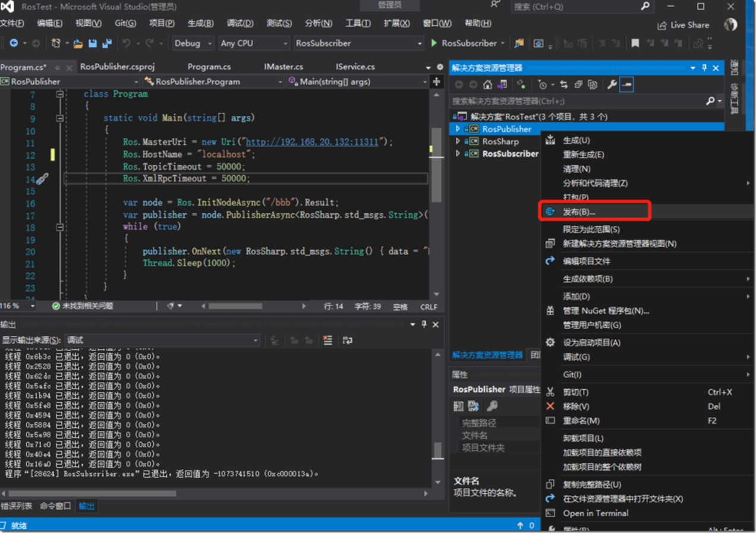
Task: Click the URL http://192.168.20.132:11311 in code
Action: pyautogui.click(x=313, y=142)
